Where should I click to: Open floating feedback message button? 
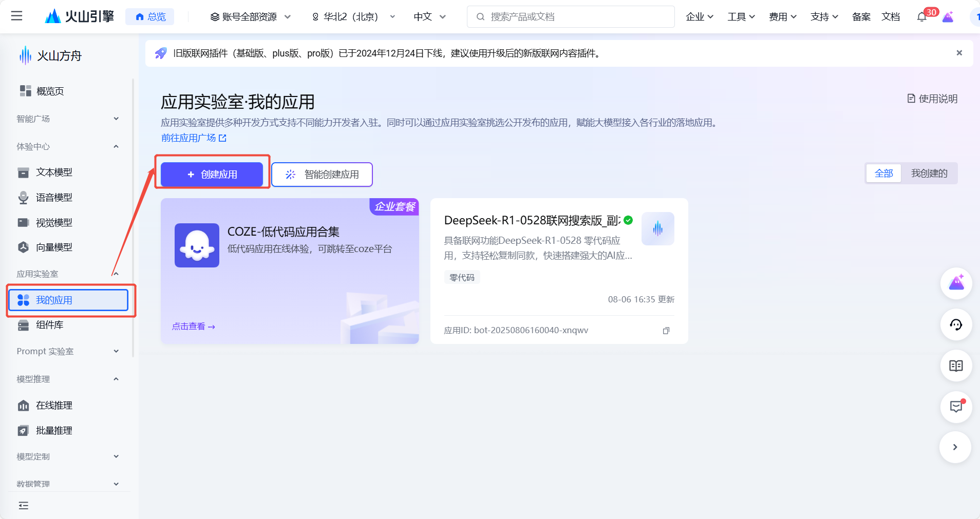[956, 407]
